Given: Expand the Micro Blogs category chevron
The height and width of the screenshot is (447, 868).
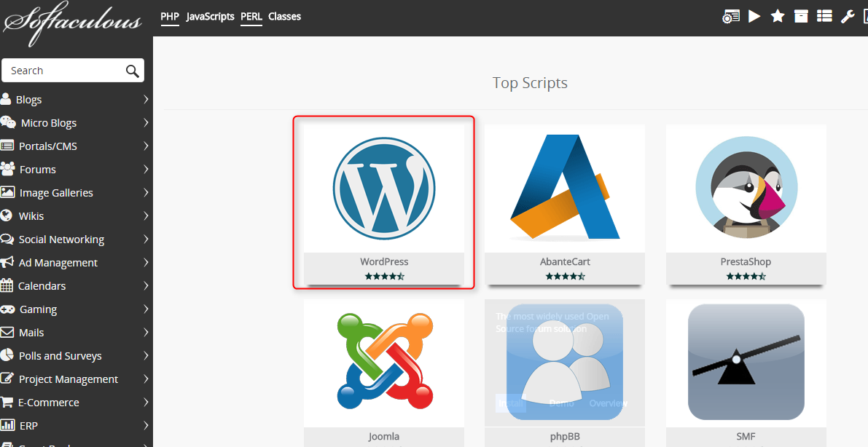Looking at the screenshot, I should tap(146, 122).
